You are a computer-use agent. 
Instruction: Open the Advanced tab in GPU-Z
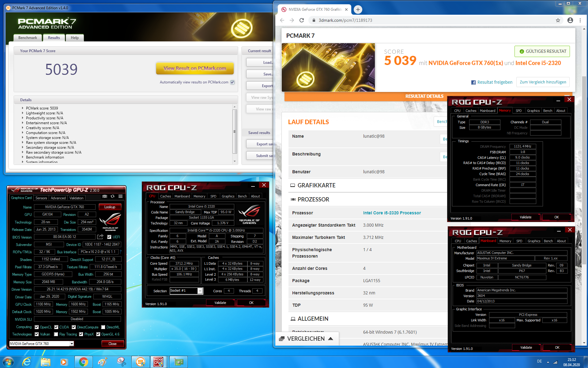tap(58, 198)
